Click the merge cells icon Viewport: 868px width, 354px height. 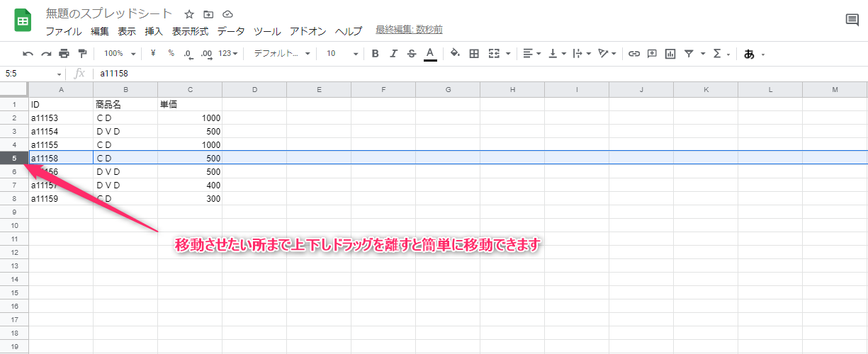coord(494,53)
